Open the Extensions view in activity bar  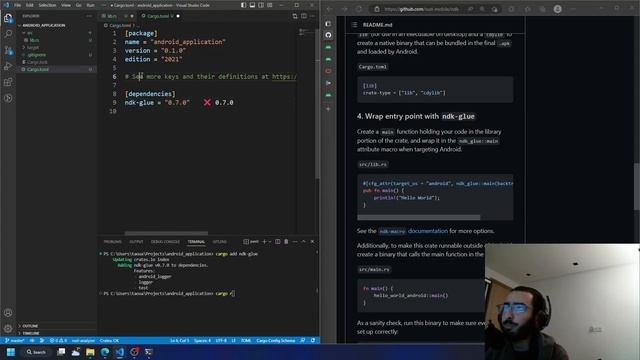pyautogui.click(x=8, y=82)
